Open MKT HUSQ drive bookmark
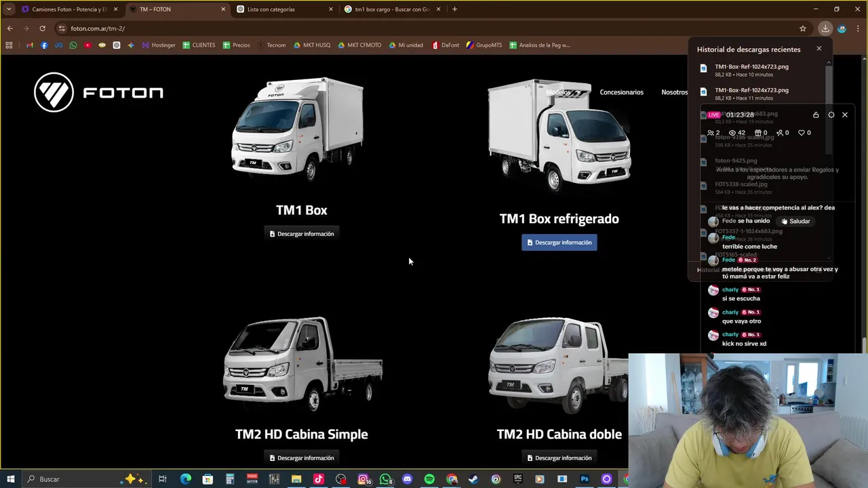868x488 pixels. coord(312,45)
